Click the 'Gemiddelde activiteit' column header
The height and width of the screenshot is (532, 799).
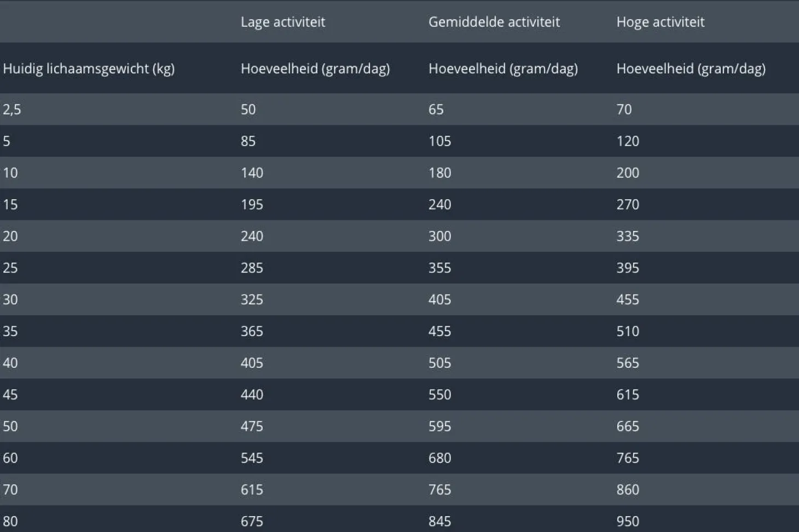[x=494, y=22]
